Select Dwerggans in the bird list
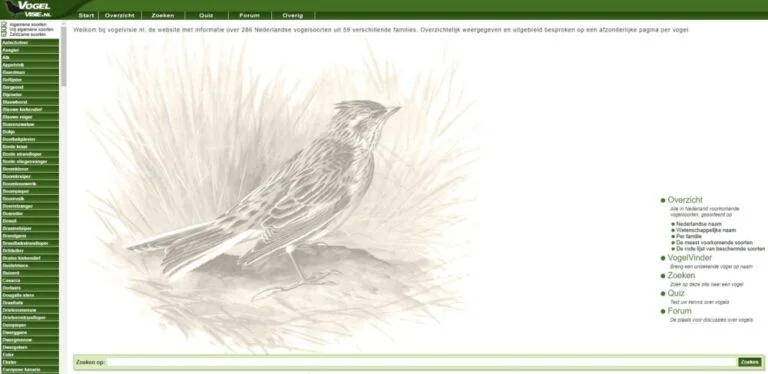Viewport: 768px width, 374px height. pos(29,332)
